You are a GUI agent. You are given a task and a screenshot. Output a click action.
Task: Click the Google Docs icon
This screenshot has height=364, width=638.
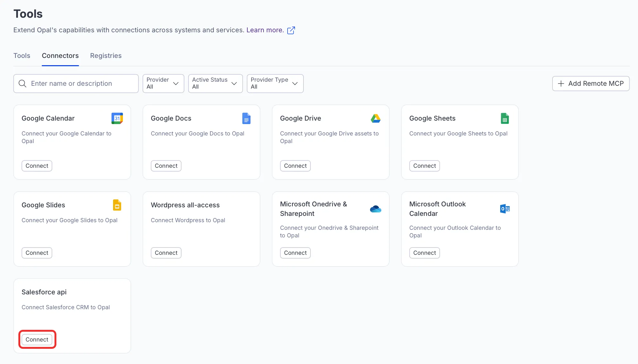(246, 118)
